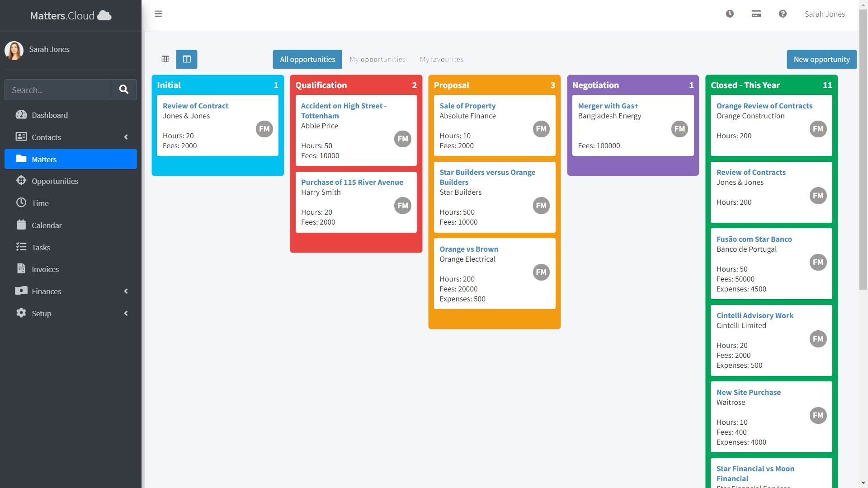Select the Matters folder icon in the sidebar
Viewport: 868px width, 488px height.
point(21,159)
